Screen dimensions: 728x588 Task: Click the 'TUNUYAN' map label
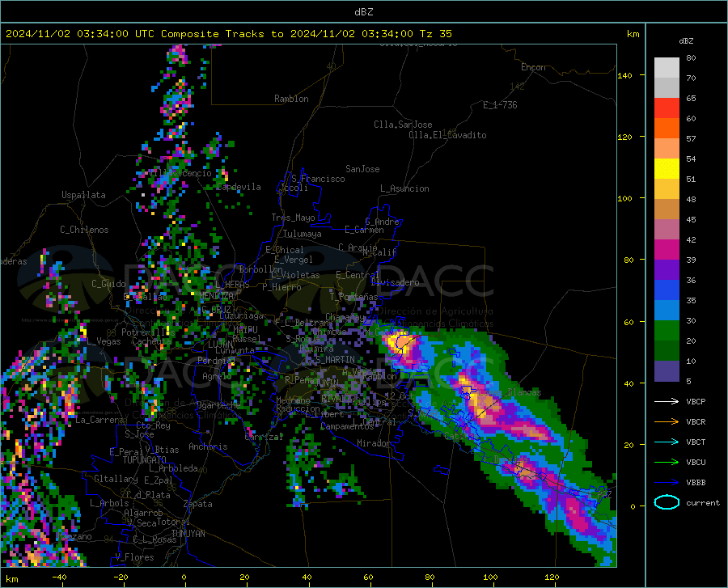coord(188,533)
